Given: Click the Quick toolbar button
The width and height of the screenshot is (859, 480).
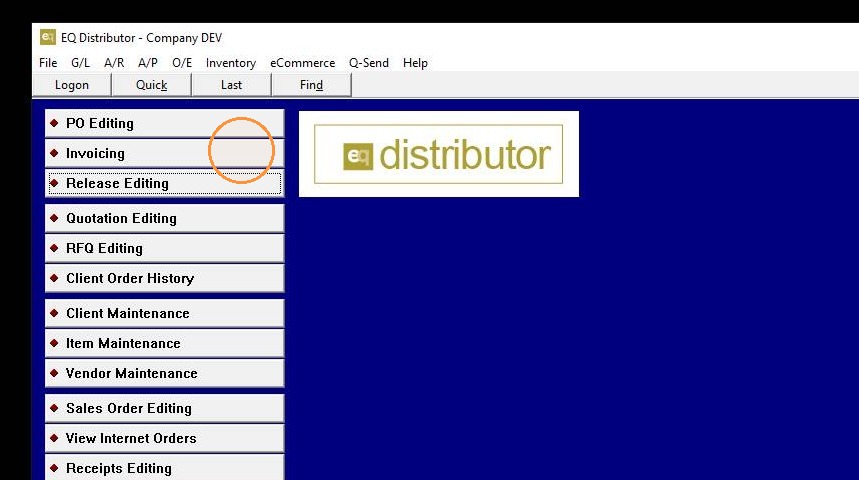Looking at the screenshot, I should pos(152,85).
